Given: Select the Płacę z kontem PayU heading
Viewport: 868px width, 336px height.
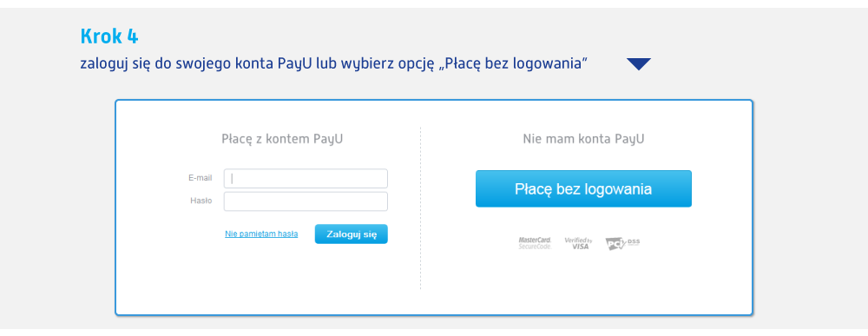Looking at the screenshot, I should pos(282,139).
